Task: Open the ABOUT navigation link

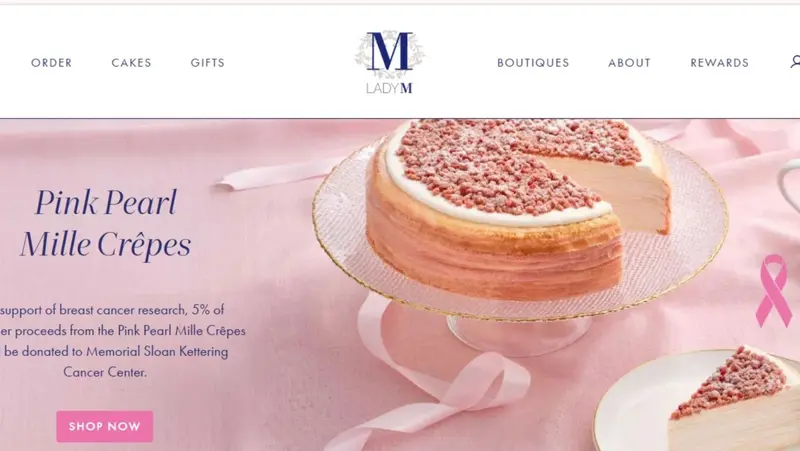Action: tap(630, 63)
